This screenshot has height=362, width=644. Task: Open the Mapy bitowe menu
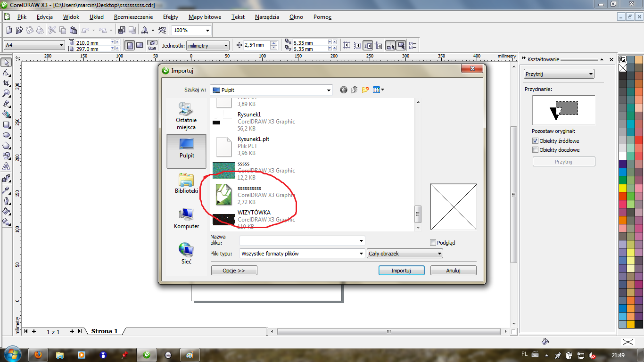205,17
